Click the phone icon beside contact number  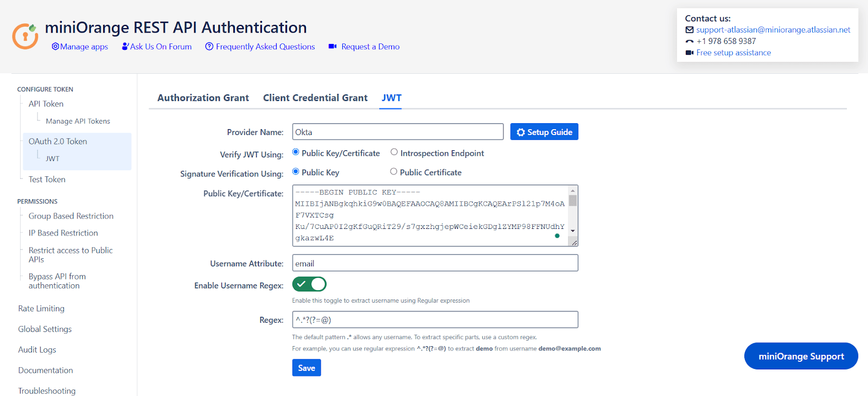point(690,41)
